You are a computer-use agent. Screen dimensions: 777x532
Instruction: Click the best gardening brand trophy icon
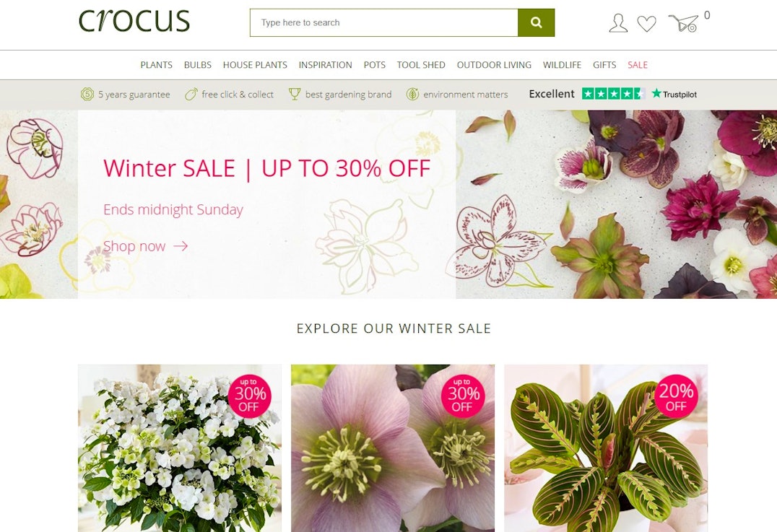(295, 94)
